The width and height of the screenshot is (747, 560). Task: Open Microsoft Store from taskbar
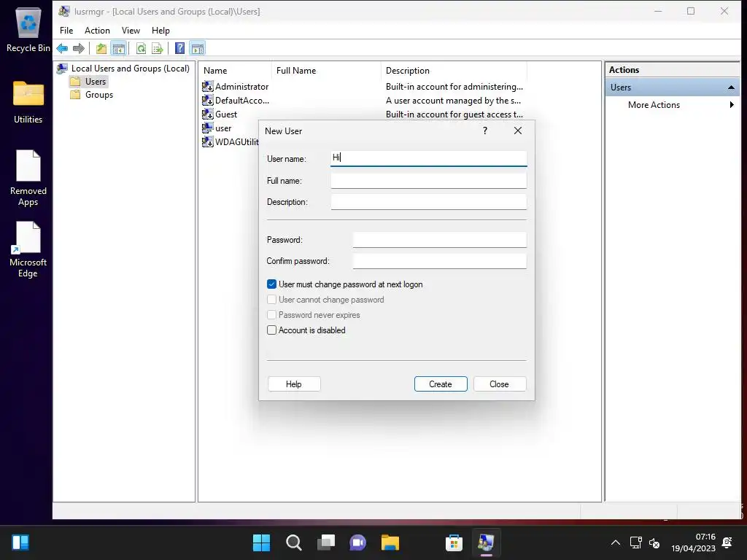click(x=454, y=542)
